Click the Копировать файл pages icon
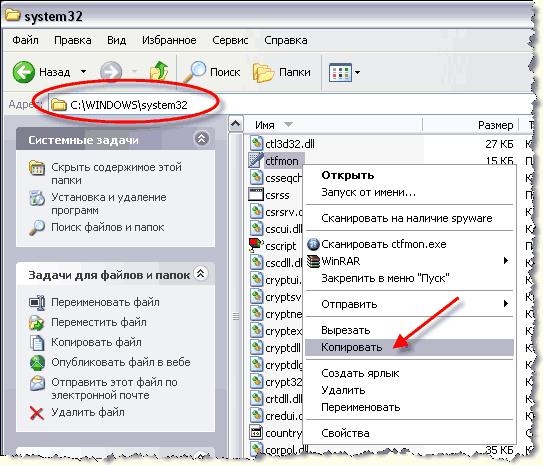This screenshot has width=543, height=465. [x=37, y=342]
